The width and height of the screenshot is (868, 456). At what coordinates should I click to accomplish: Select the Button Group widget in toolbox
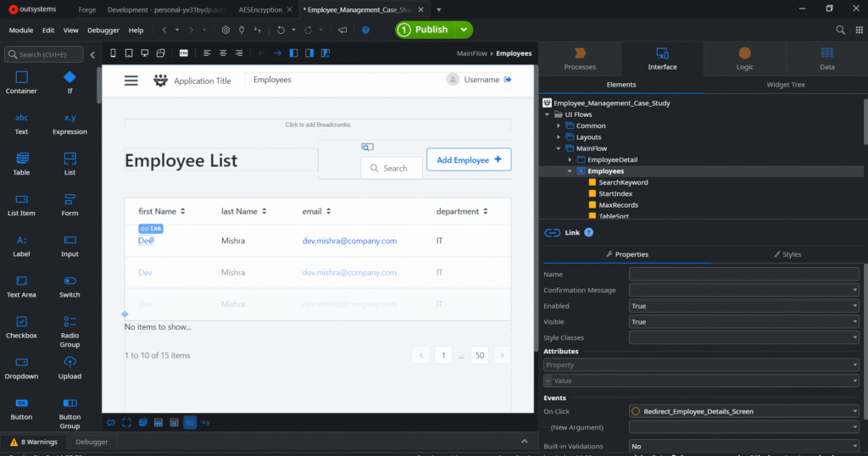pos(70,414)
